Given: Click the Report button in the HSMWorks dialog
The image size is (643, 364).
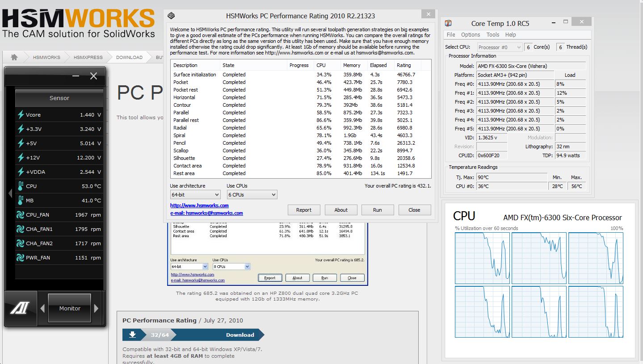Looking at the screenshot, I should tap(304, 210).
